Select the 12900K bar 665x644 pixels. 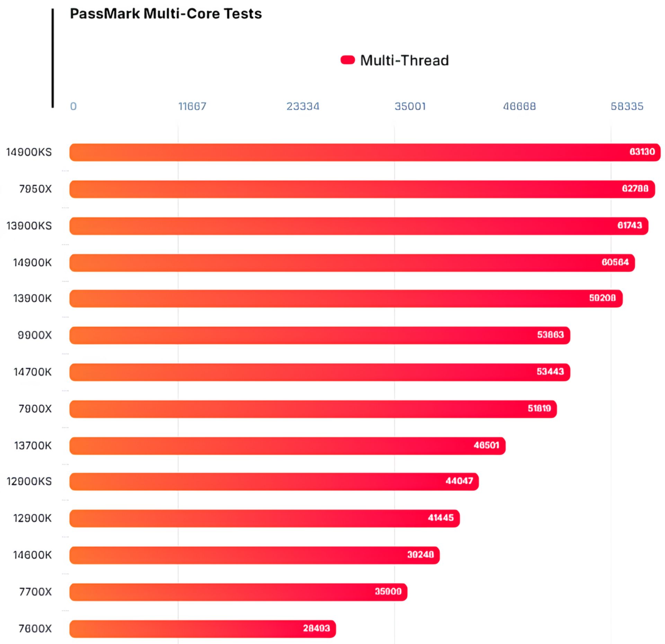[x=264, y=518]
